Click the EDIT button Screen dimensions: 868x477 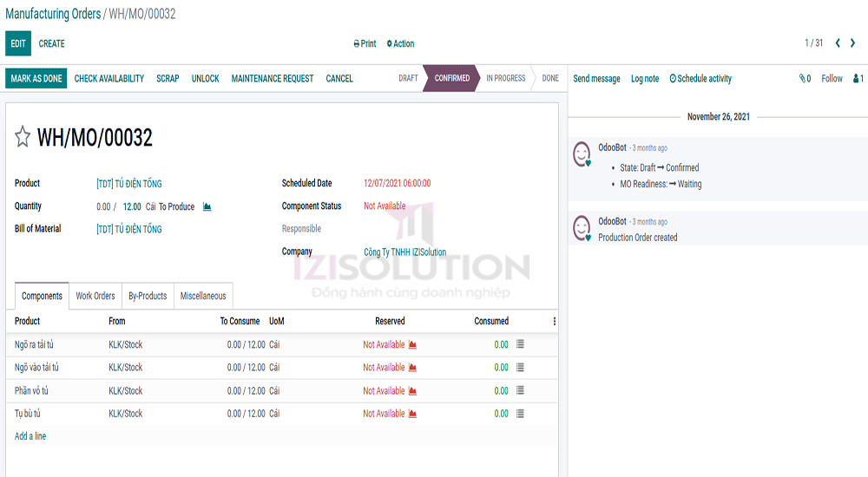click(18, 43)
